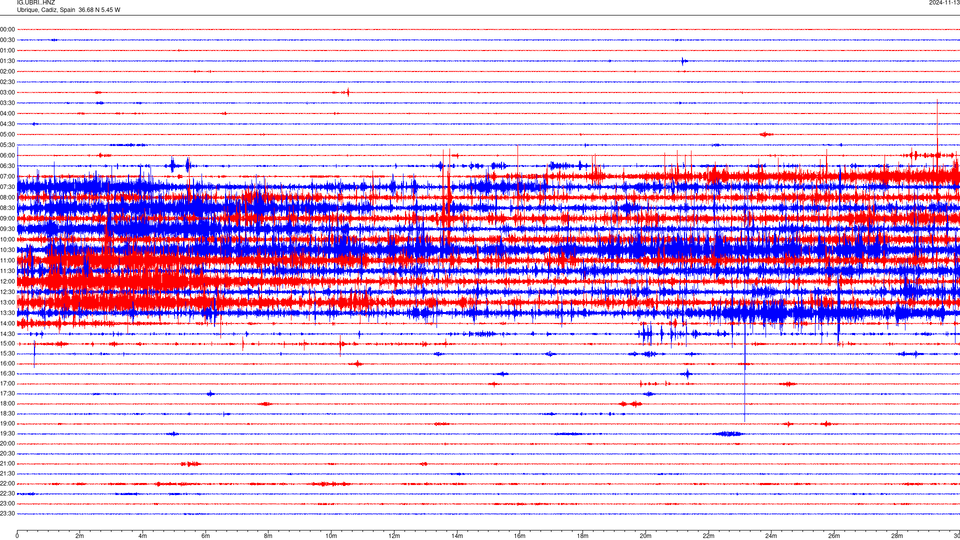The image size is (960, 540).
Task: Select the 18:00 time row label
Action: (7, 403)
